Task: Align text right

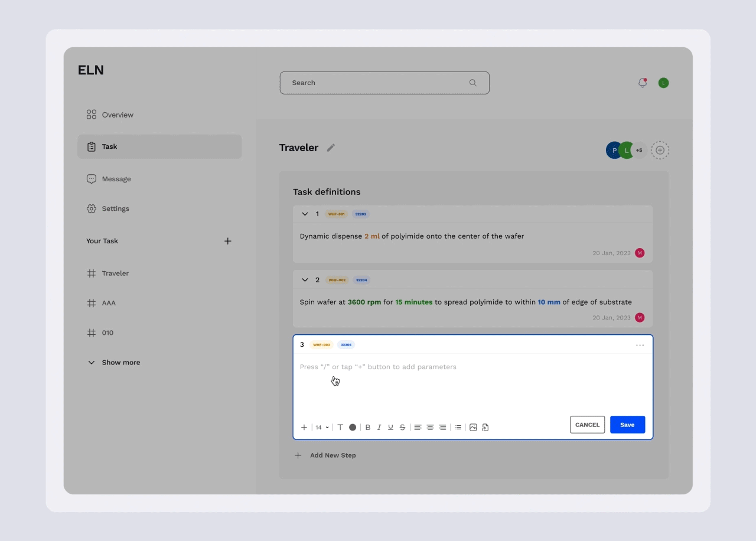Action: click(442, 427)
